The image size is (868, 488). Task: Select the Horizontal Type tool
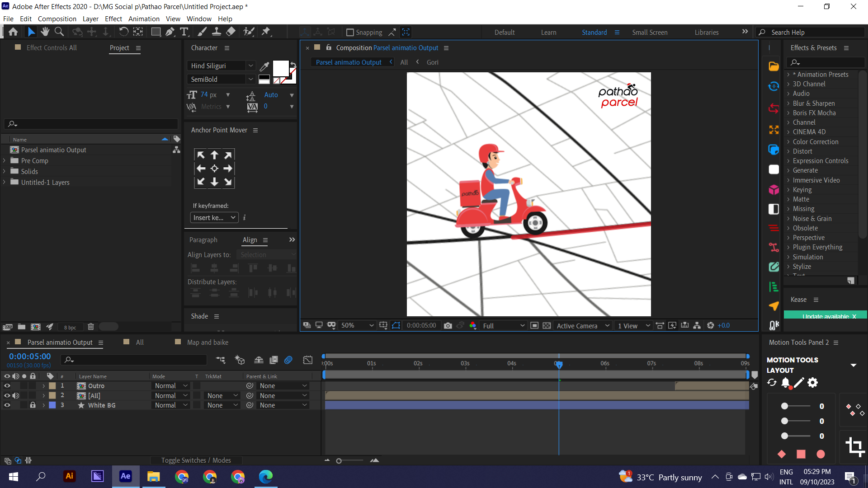184,32
